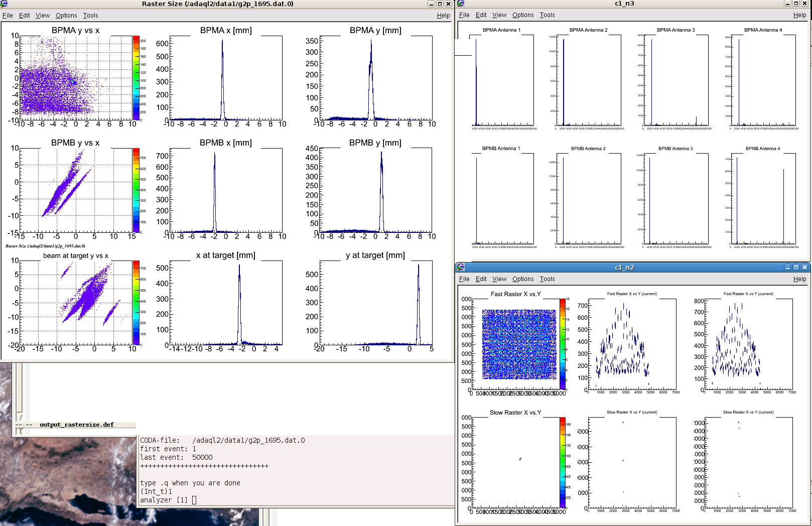
Task: Select BPMB Antenna 3 histogram pad
Action: tap(676, 198)
